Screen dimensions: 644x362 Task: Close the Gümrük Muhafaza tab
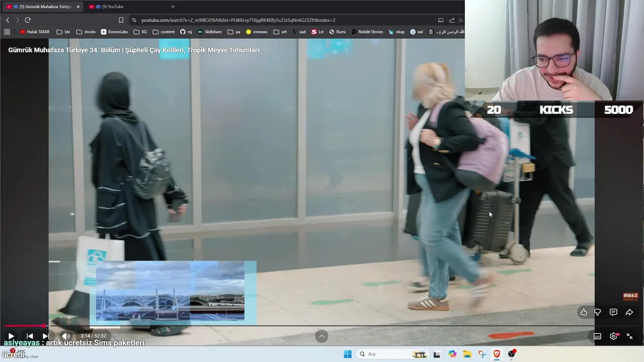pos(78,7)
